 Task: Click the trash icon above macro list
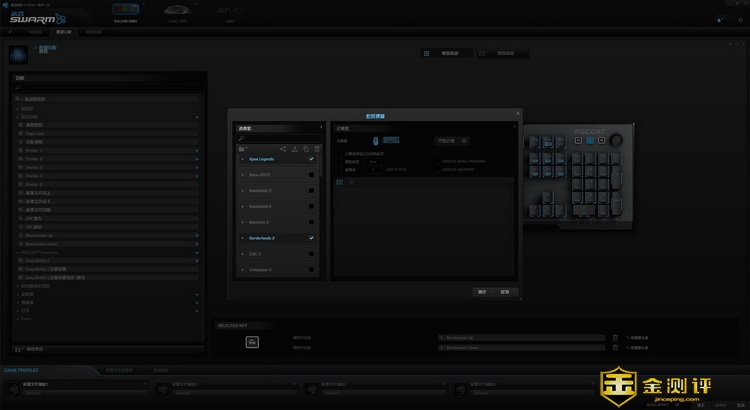tap(316, 149)
